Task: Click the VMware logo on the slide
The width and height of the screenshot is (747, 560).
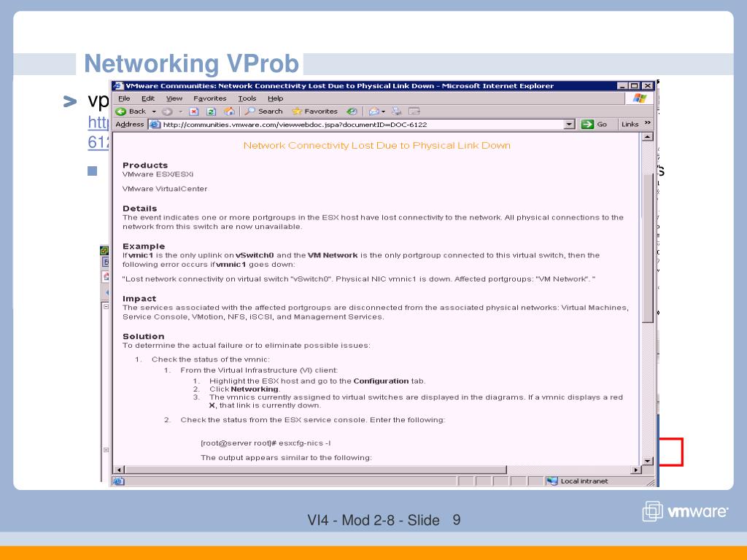Action: (685, 511)
